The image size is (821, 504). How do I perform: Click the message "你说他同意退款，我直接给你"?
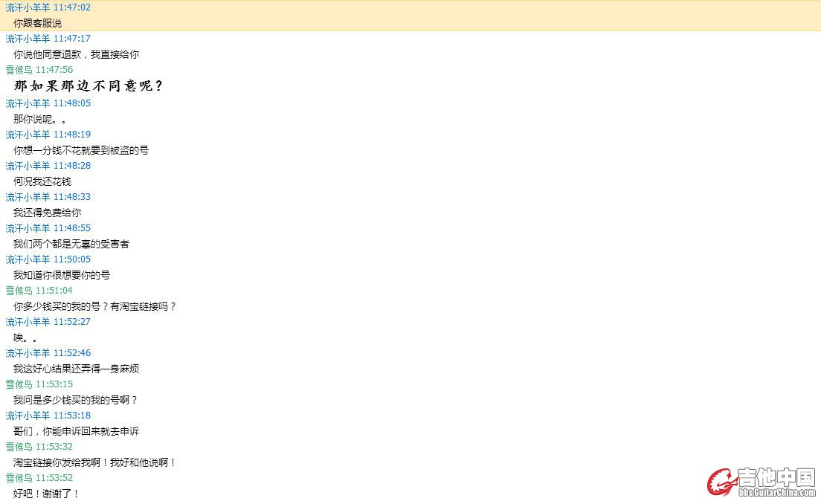76,54
